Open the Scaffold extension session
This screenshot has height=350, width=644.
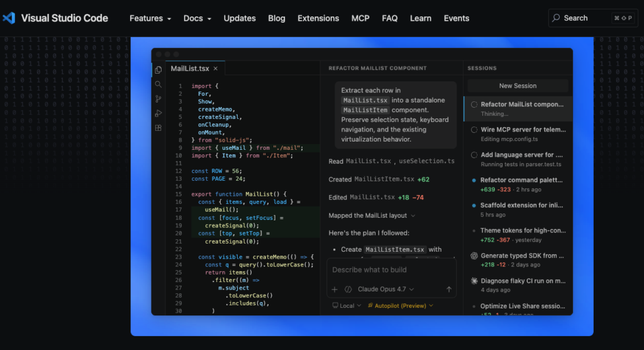pyautogui.click(x=518, y=210)
